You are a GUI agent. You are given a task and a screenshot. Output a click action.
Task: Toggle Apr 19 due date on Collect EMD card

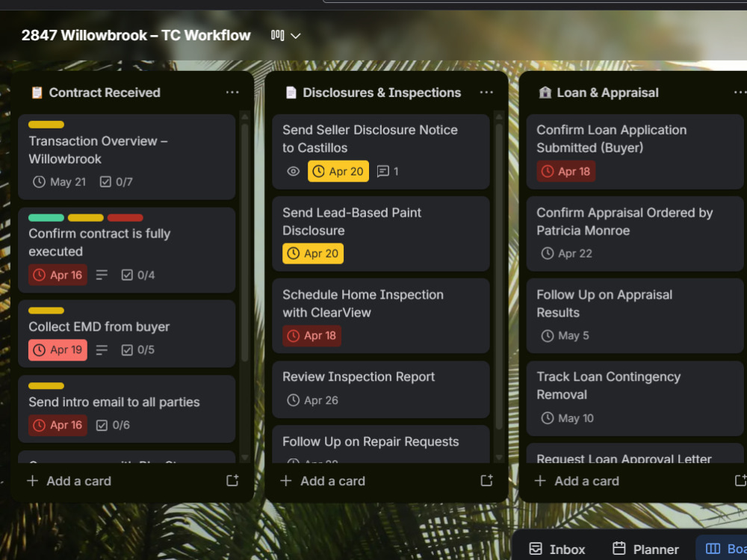pos(58,350)
